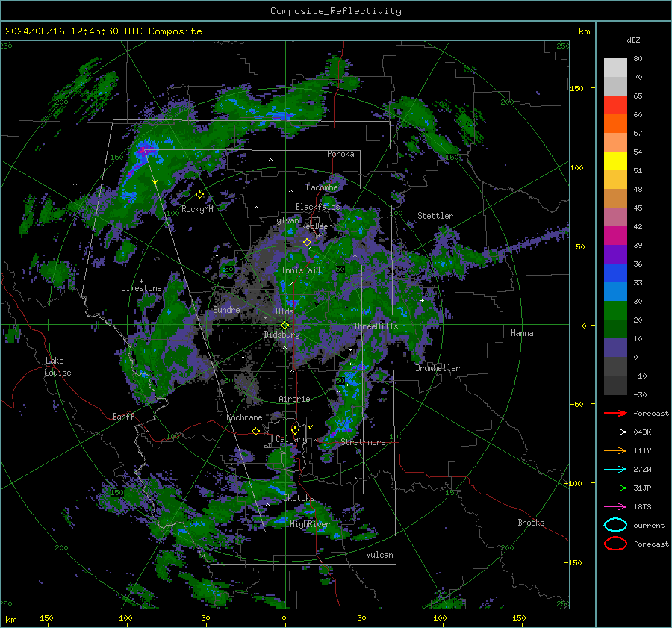
Task: Click the slate purple 0-10 dBZ legend swatch
Action: click(x=615, y=347)
